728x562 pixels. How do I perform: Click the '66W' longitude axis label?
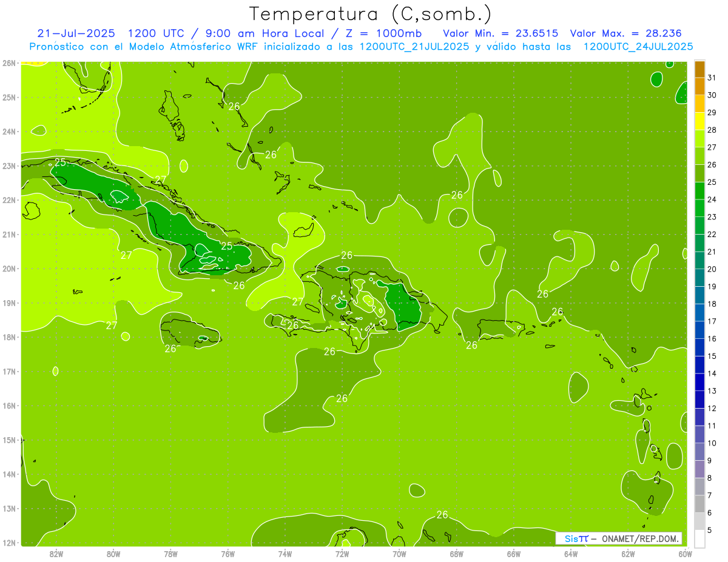[x=514, y=554]
